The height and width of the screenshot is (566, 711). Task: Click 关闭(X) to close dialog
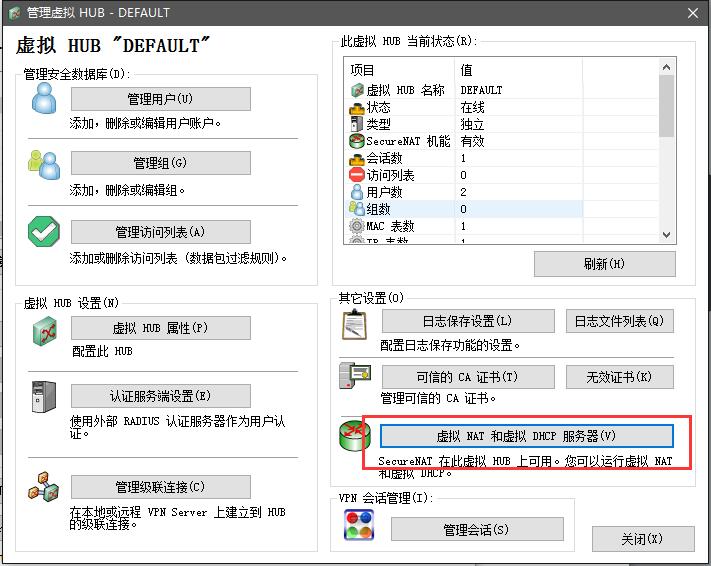643,539
